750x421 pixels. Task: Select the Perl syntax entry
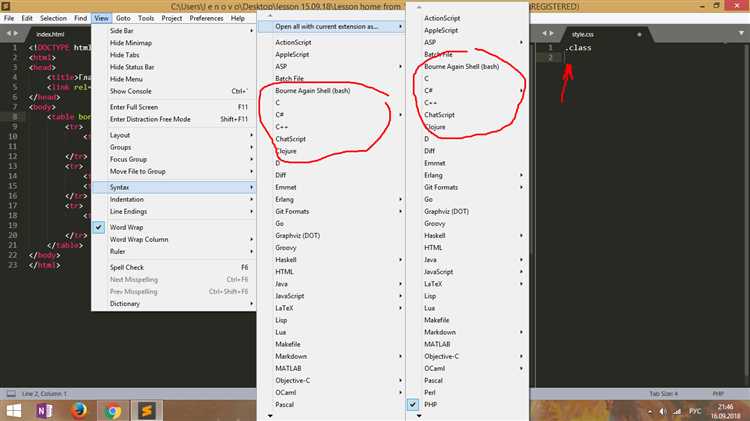[x=432, y=391]
